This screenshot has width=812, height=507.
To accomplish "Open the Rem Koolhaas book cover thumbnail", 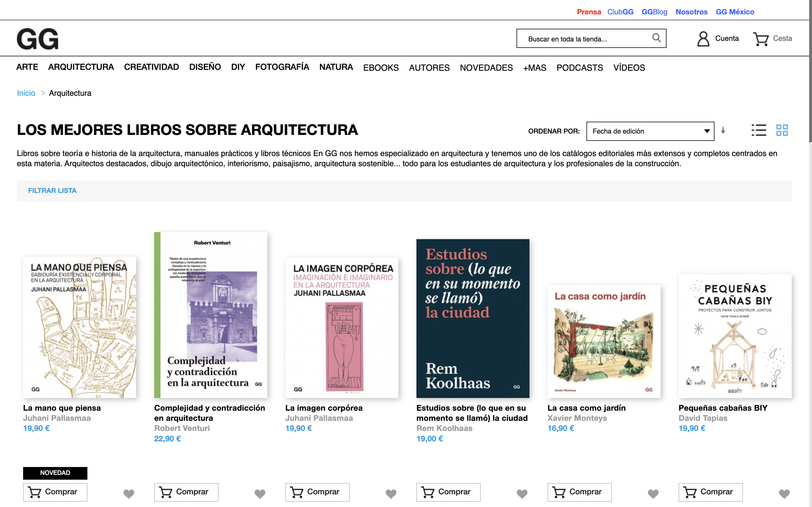I will point(473,318).
